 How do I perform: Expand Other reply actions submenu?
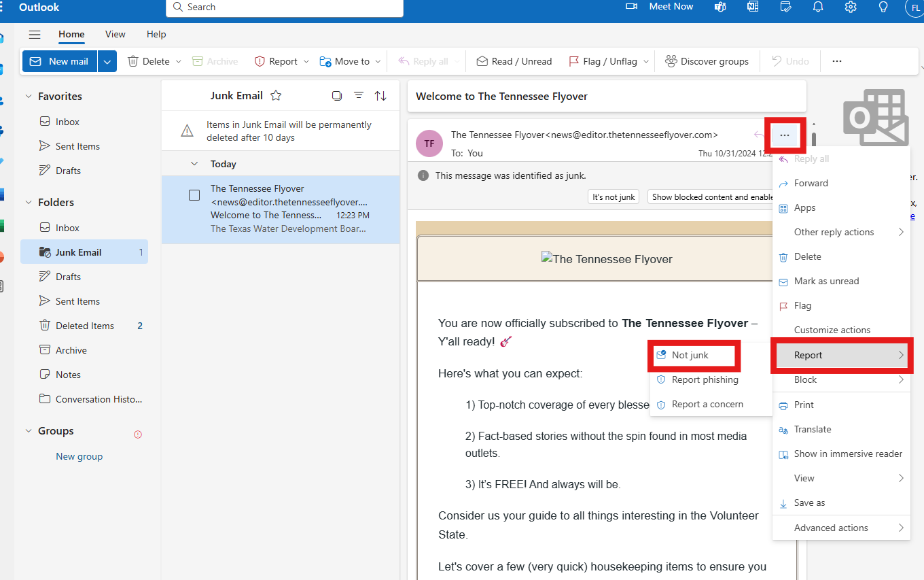[x=841, y=232]
